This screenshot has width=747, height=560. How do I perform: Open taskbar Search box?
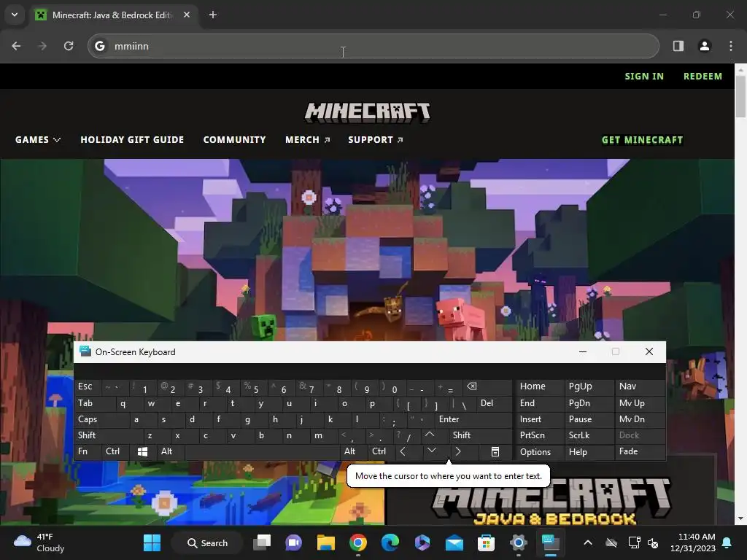[x=208, y=542]
